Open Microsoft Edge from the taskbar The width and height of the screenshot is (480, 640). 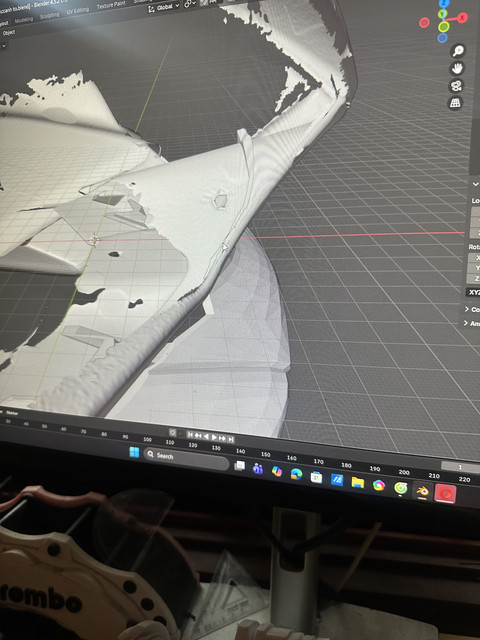[x=296, y=474]
